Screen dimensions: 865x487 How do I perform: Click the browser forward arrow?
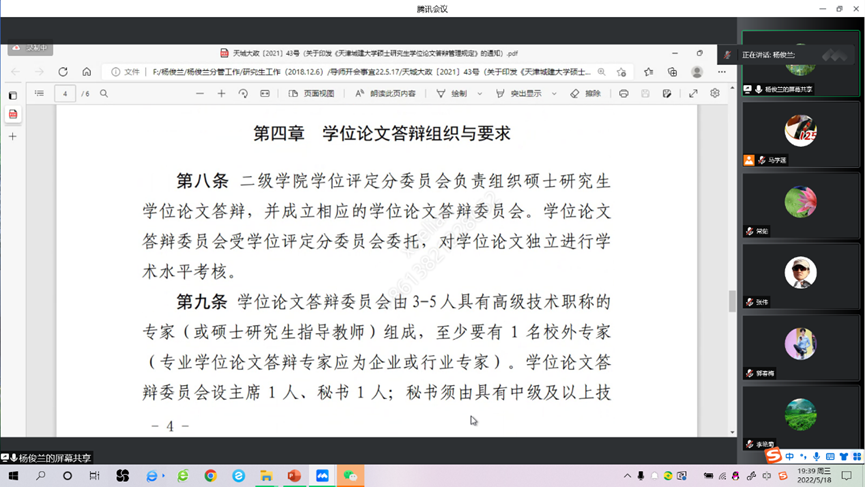(x=39, y=72)
